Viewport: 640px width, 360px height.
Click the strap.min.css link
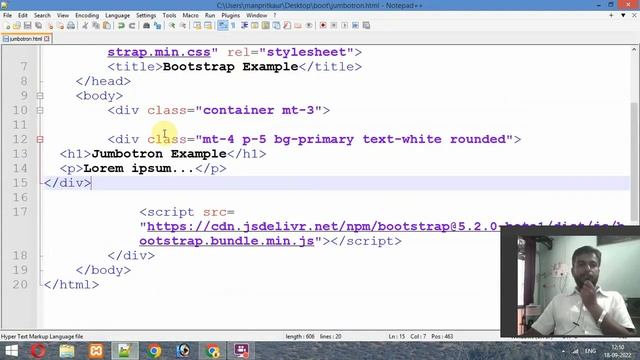[159, 52]
